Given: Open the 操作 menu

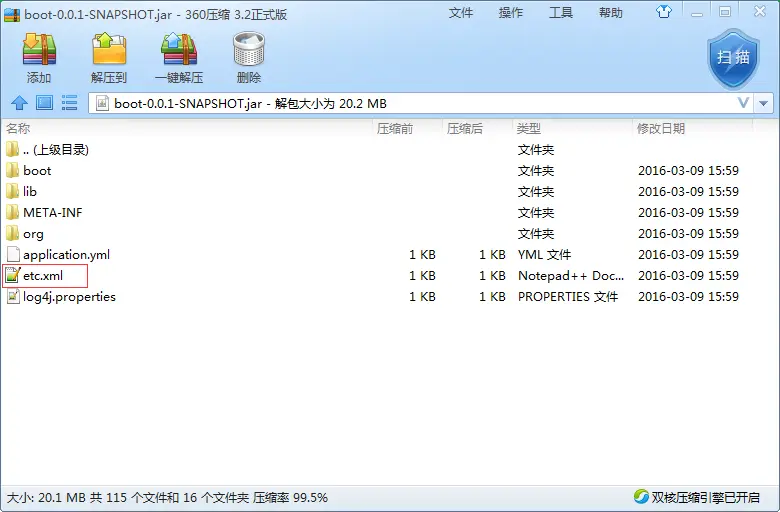Looking at the screenshot, I should click(x=511, y=12).
